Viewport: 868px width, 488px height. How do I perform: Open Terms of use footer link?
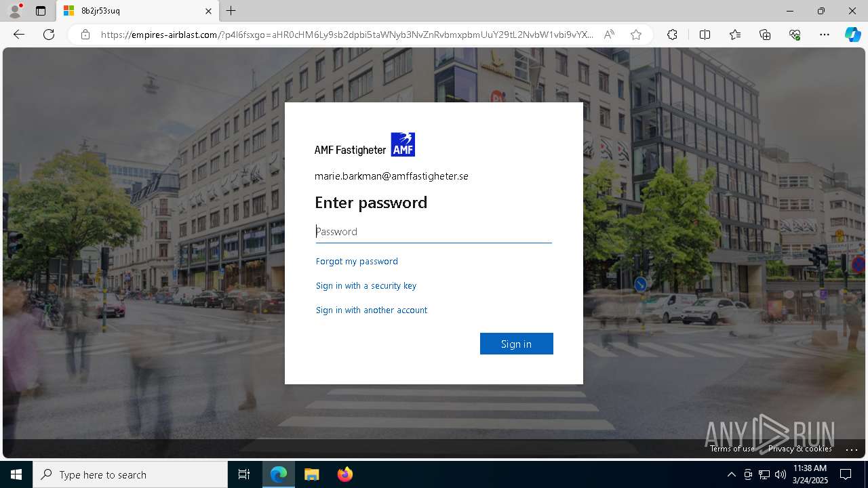[x=732, y=449]
